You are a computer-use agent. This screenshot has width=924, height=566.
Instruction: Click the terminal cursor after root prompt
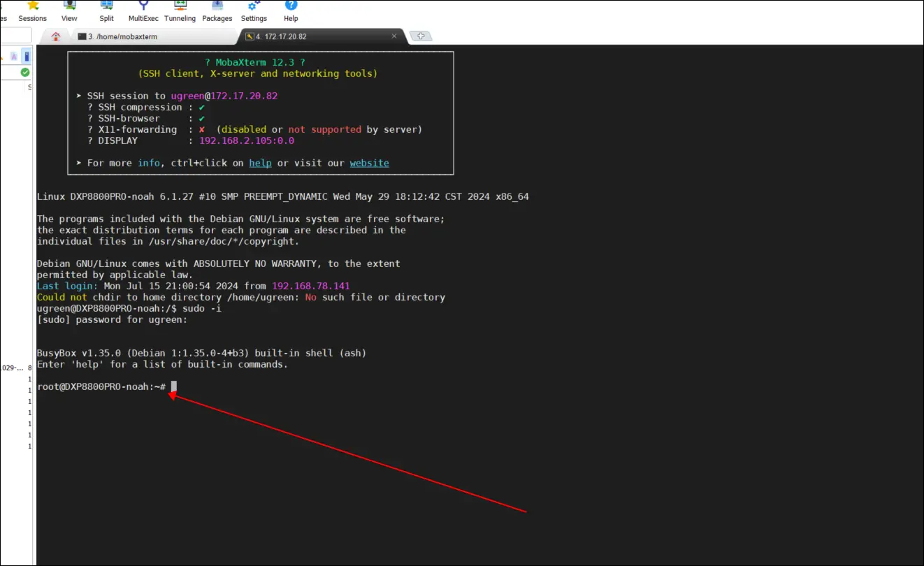[x=174, y=386]
